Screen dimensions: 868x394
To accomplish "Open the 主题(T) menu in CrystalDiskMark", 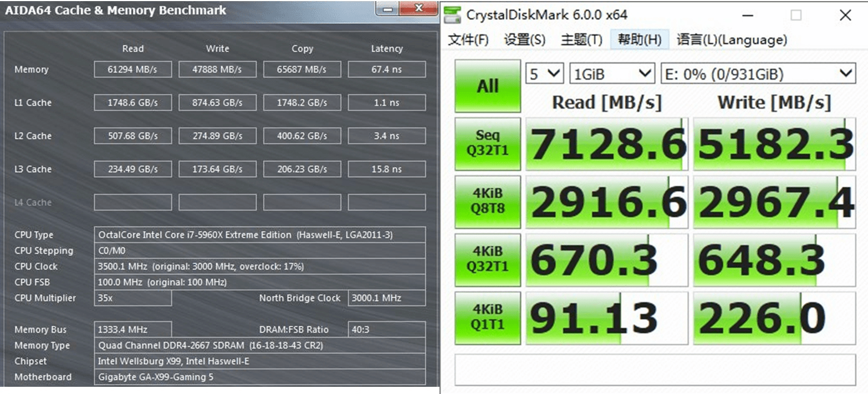I will [581, 39].
